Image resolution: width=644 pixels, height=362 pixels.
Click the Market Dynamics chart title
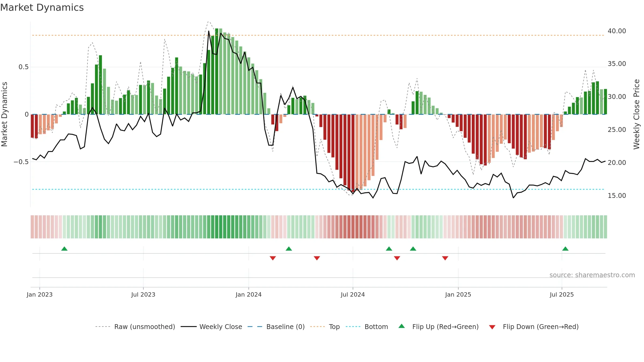pyautogui.click(x=42, y=8)
